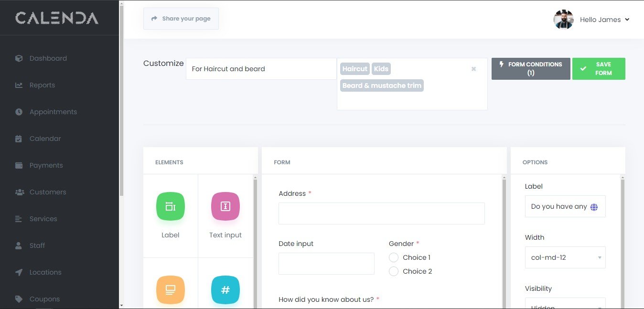Click the Save Form button

point(599,69)
